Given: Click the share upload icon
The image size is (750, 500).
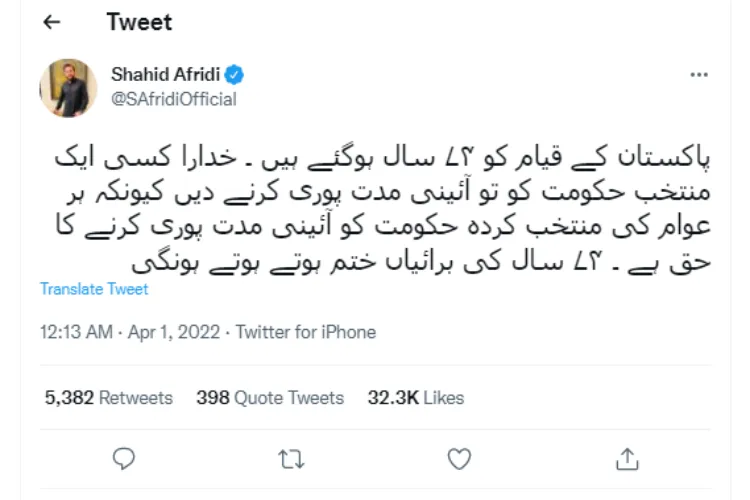Looking at the screenshot, I should click(x=627, y=458).
